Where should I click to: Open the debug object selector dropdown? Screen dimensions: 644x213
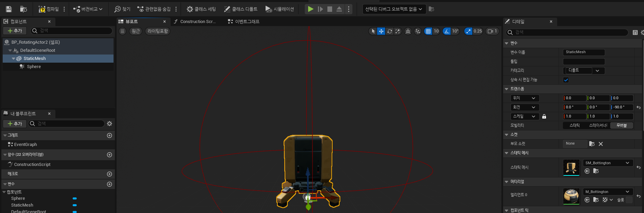pos(394,9)
